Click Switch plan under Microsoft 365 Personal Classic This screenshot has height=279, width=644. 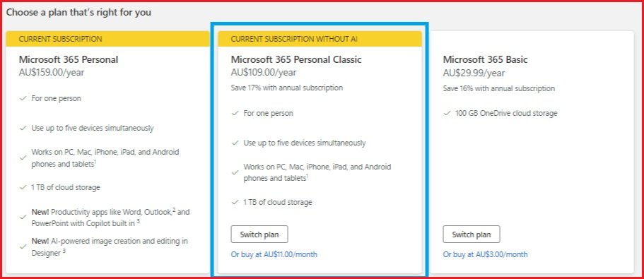click(x=259, y=235)
